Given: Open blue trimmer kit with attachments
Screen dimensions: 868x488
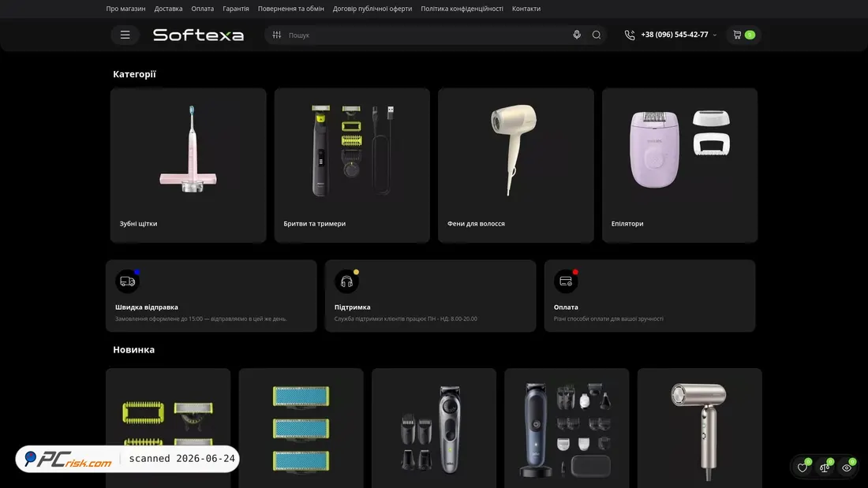Looking at the screenshot, I should tap(567, 428).
